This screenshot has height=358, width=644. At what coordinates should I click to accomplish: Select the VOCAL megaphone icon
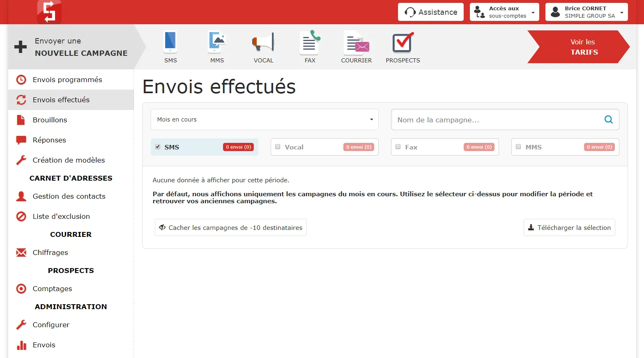(x=263, y=42)
